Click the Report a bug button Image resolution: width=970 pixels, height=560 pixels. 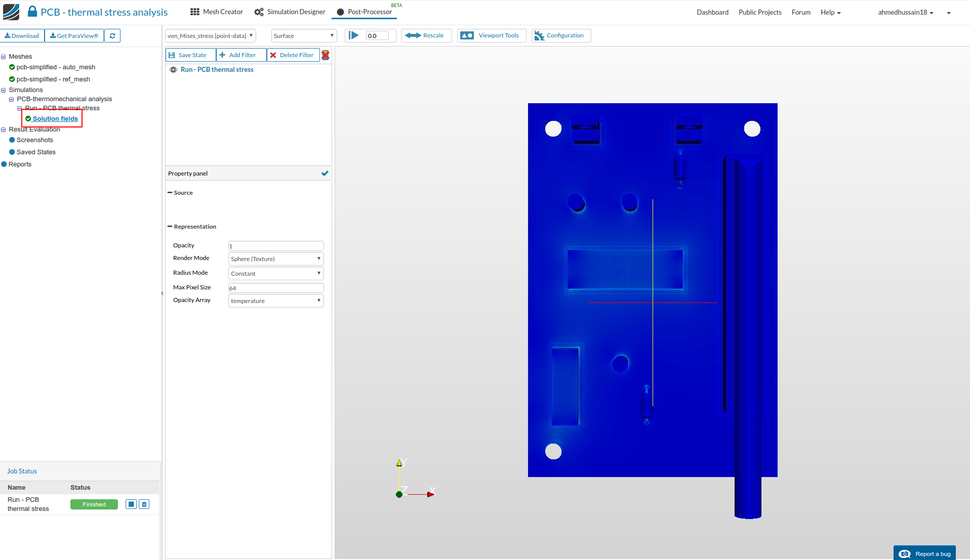coord(925,553)
